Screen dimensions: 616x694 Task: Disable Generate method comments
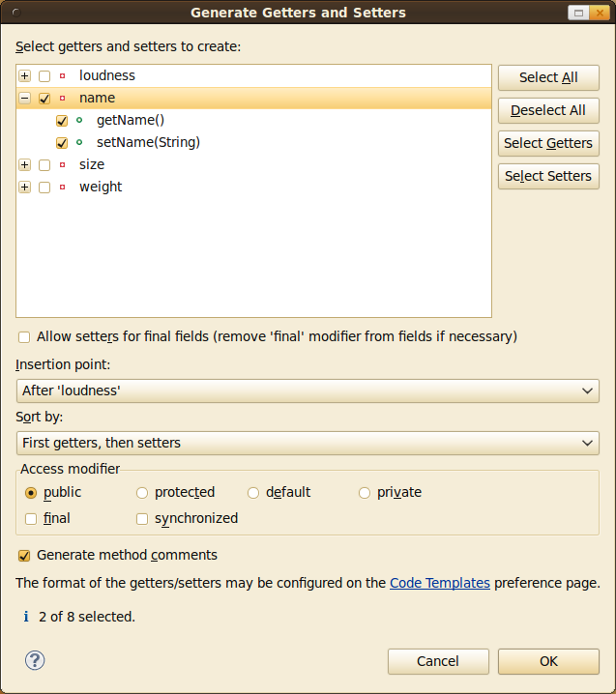click(24, 556)
